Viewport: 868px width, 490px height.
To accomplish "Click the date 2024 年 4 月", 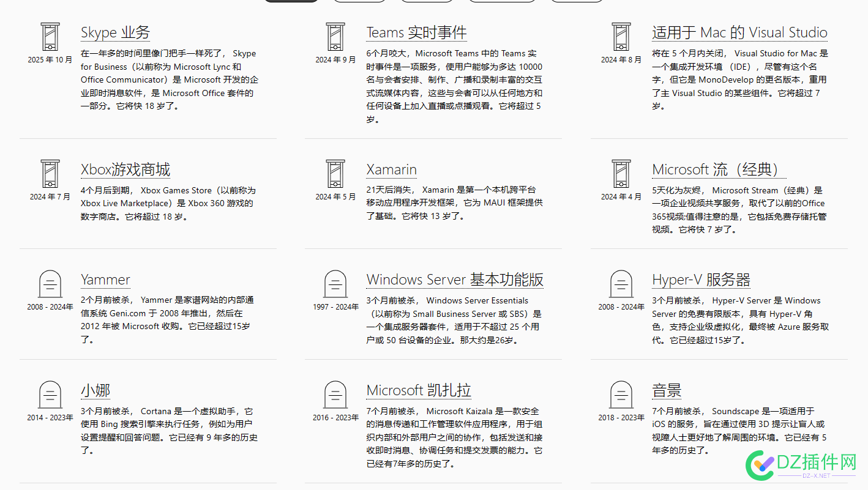I will (621, 197).
